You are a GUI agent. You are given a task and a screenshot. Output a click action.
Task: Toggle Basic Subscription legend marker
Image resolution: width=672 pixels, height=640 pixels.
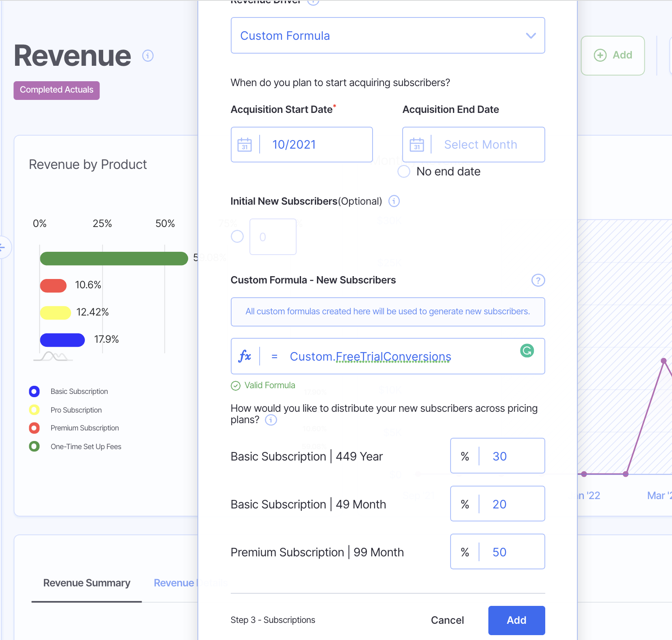35,391
